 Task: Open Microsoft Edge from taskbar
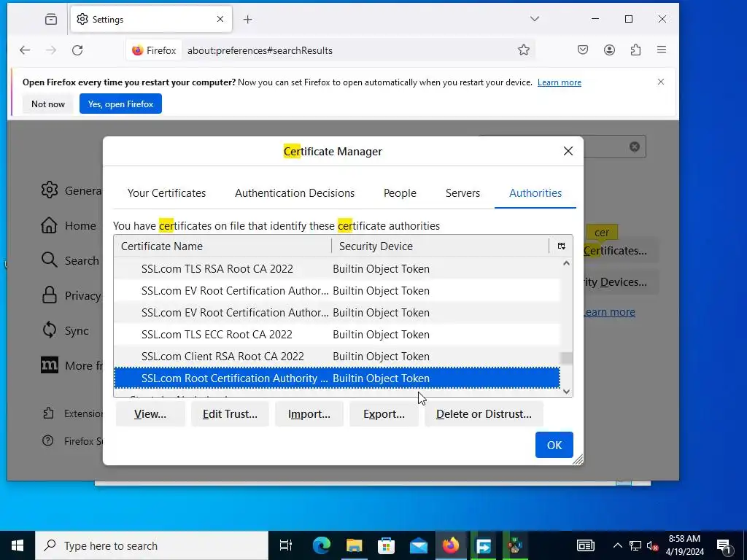(x=322, y=545)
